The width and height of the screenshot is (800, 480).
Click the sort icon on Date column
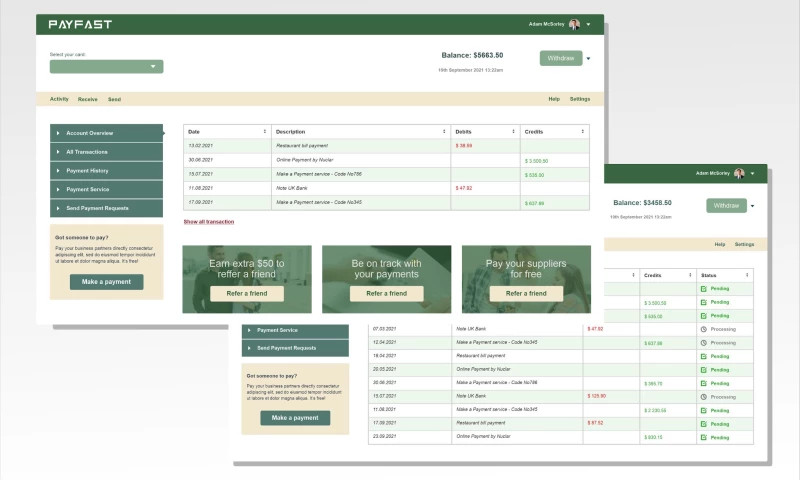click(x=265, y=132)
